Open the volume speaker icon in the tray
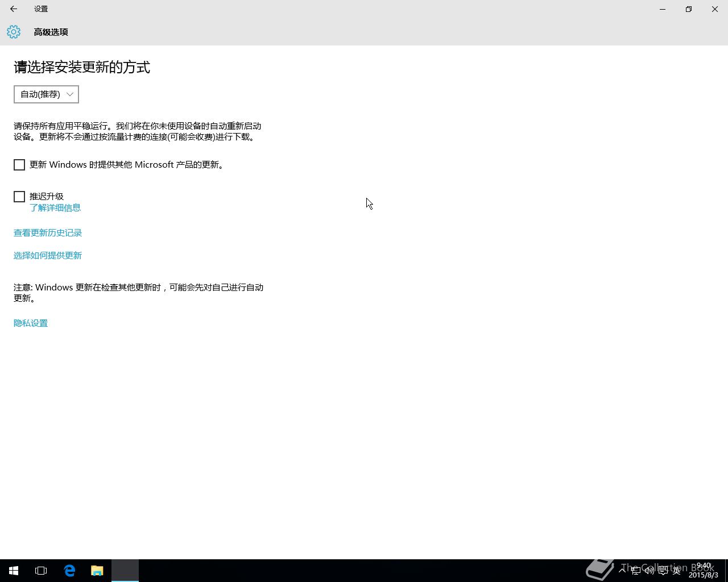 (x=650, y=571)
